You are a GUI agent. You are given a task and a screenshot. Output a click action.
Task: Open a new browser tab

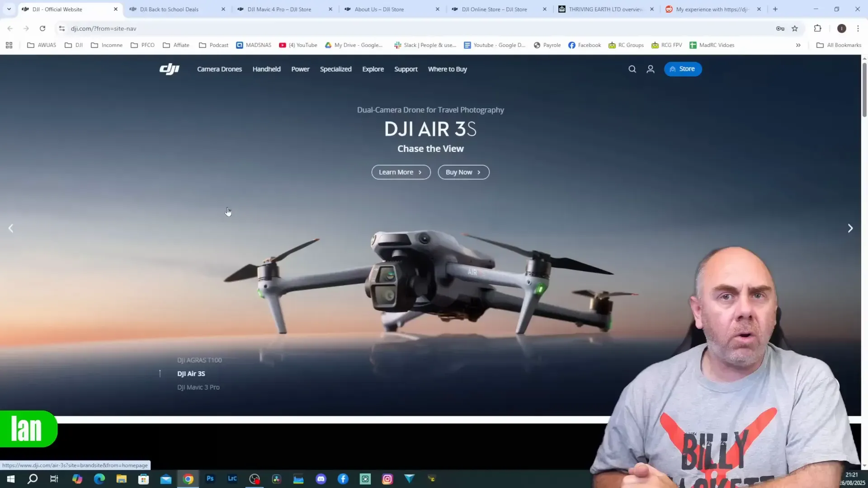[x=775, y=9]
